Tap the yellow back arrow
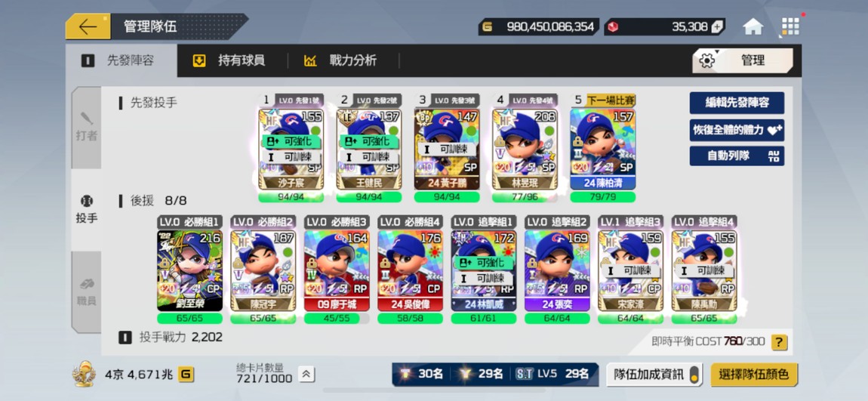This screenshot has width=868, height=401. coord(88,26)
